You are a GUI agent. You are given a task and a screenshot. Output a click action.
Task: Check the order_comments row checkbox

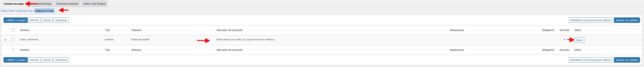pyautogui.click(x=13, y=39)
